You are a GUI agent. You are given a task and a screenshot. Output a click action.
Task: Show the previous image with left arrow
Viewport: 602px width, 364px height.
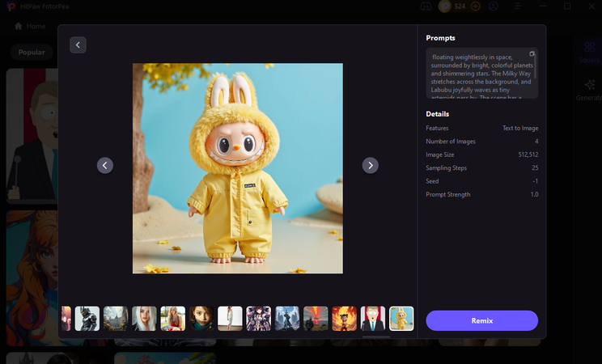click(x=105, y=166)
